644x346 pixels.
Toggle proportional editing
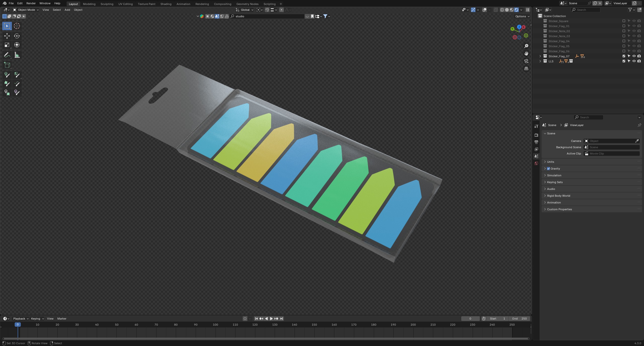tap(281, 10)
